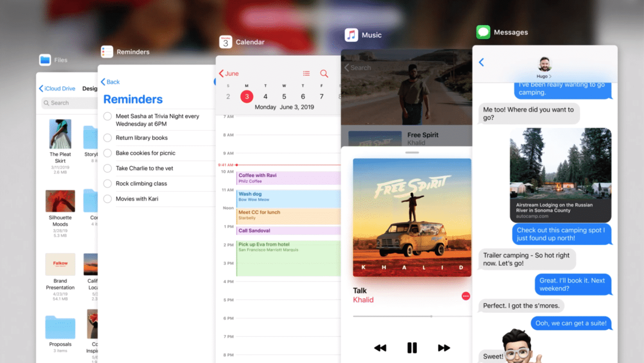Open the Messages app icon
The height and width of the screenshot is (363, 644).
(483, 32)
